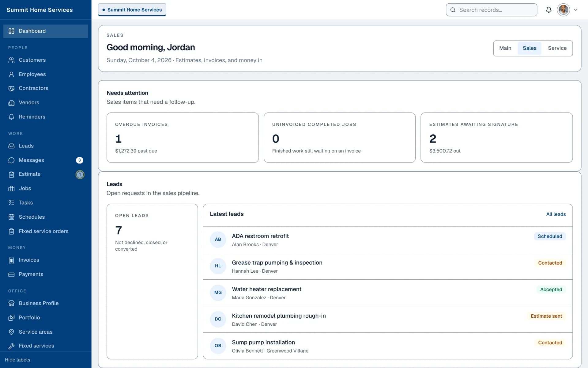Open Service areas in the sidebar
Screen dimensions: 588x368
(x=46, y=332)
